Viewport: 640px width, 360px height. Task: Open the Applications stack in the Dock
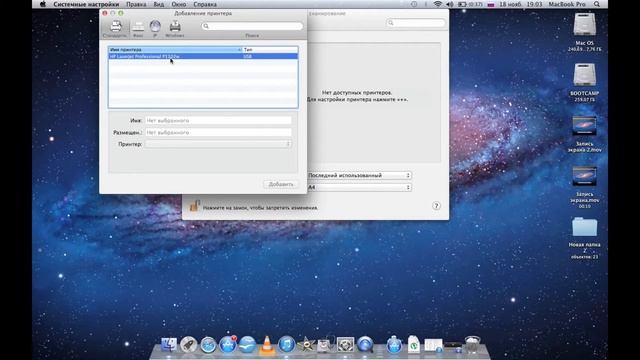point(394,345)
